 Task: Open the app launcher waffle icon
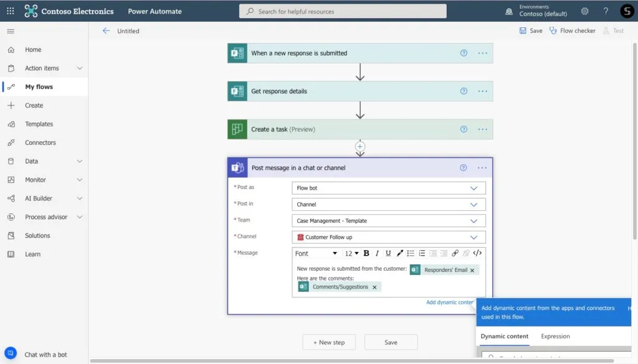pos(11,11)
